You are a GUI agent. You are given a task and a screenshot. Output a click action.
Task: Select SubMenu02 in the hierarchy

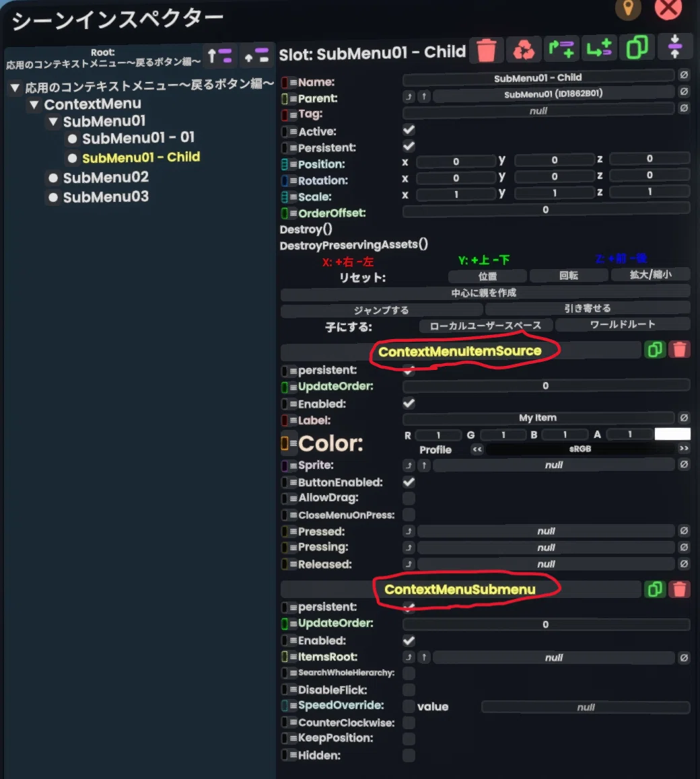click(106, 178)
